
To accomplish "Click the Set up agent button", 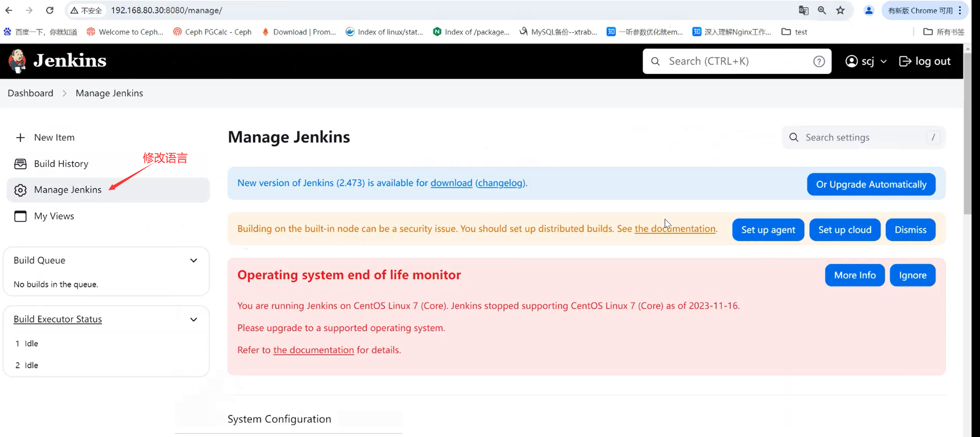I will pos(768,230).
